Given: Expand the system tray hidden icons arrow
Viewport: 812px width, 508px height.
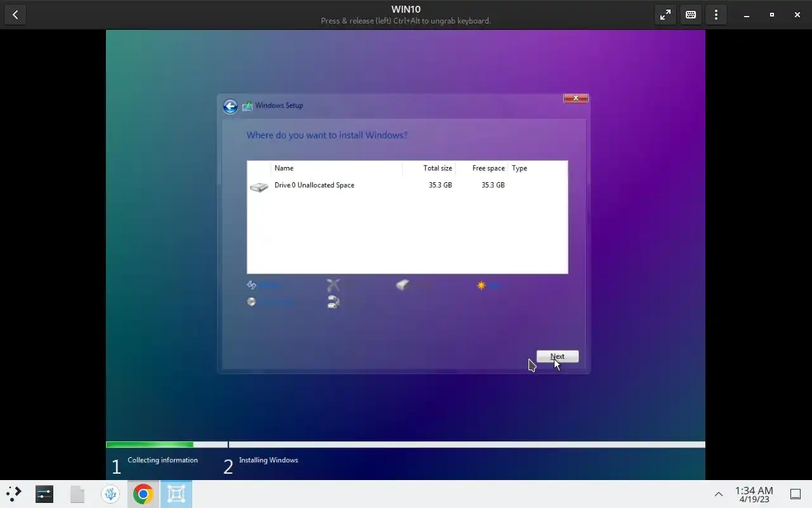Looking at the screenshot, I should coord(719,494).
